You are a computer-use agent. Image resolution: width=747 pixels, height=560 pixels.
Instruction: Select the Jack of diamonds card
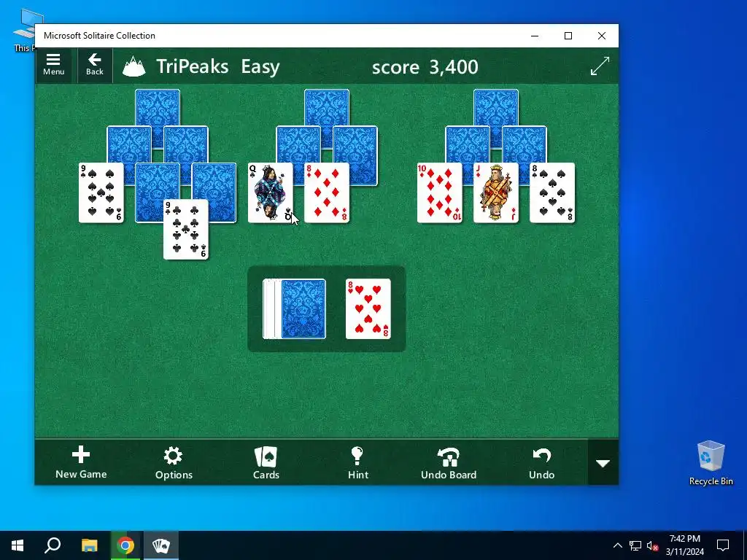click(496, 192)
